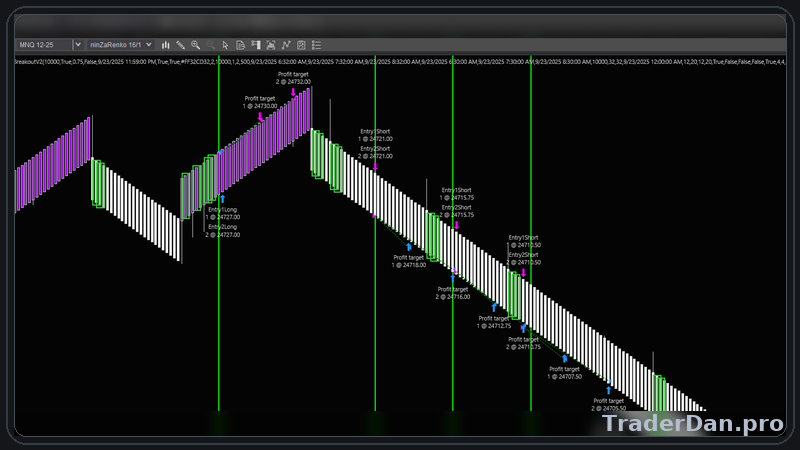Open the drawing tools pencil icon
This screenshot has width=800, height=450.
(x=181, y=45)
